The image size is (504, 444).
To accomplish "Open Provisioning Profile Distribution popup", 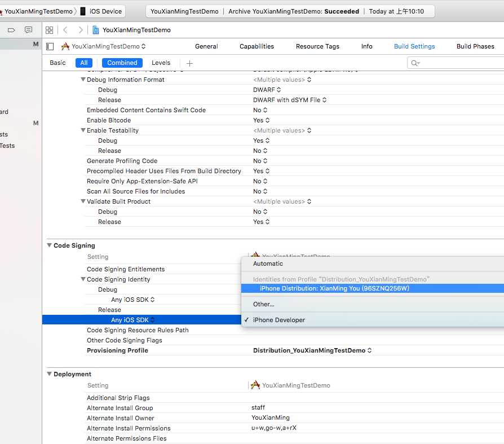I will tap(312, 350).
